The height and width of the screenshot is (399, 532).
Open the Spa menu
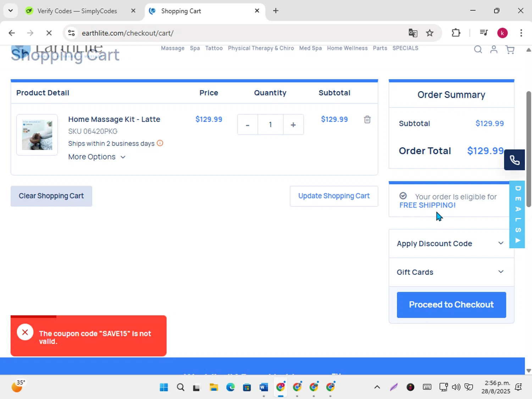click(x=195, y=48)
